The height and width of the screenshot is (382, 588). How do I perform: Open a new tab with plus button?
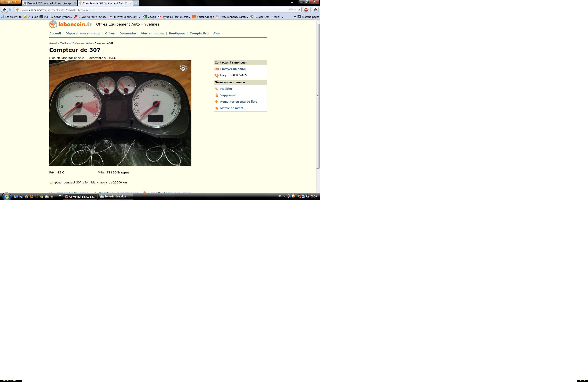tap(136, 3)
